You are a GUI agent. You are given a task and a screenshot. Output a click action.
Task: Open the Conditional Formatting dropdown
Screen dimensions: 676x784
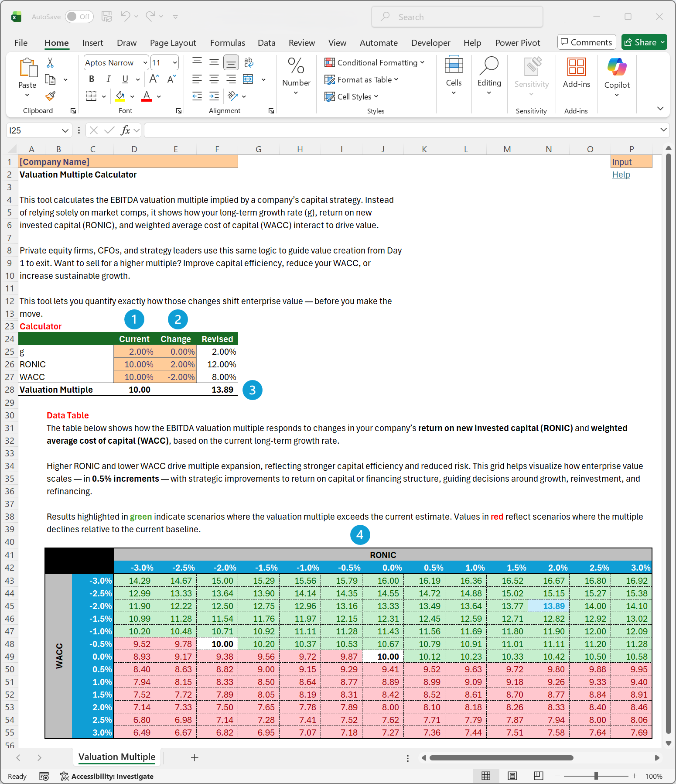pos(374,63)
